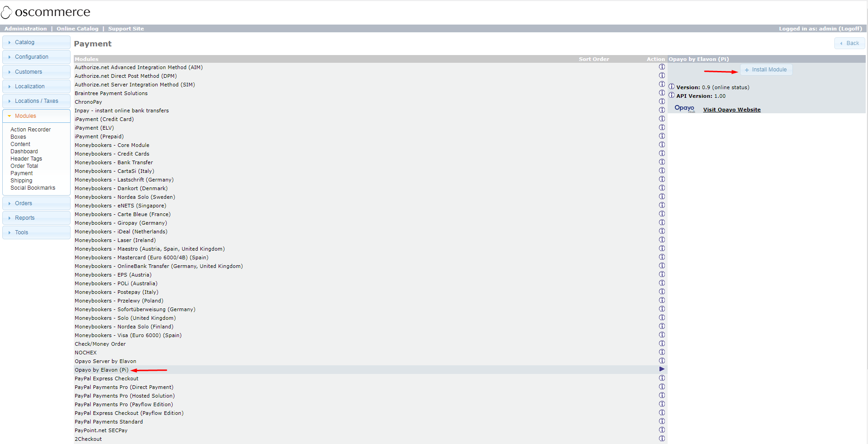Open Social Bookmarks modules page

[x=33, y=188]
